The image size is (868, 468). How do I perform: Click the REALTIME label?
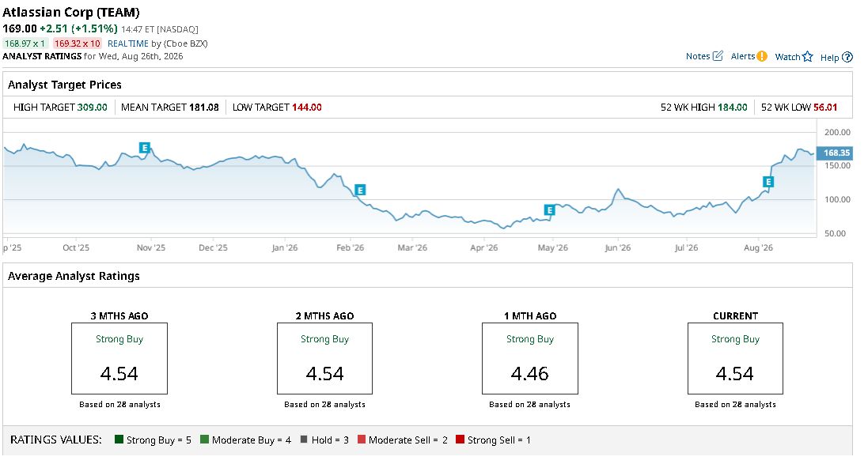click(128, 43)
